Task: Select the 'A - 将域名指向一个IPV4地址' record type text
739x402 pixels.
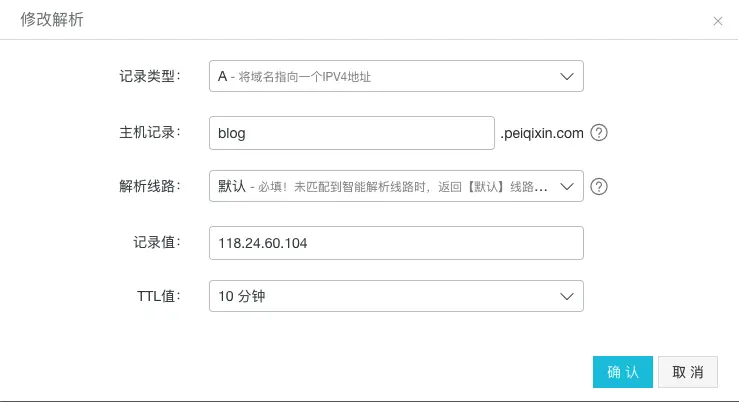Action: coord(294,76)
